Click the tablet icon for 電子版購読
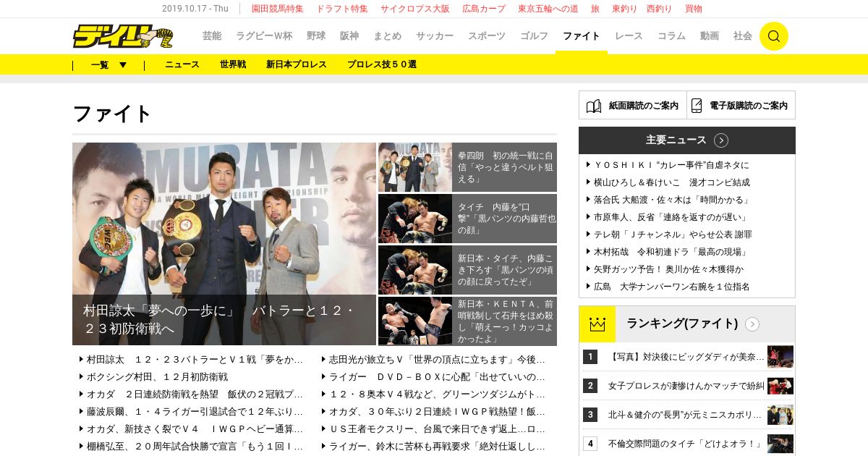 point(697,106)
